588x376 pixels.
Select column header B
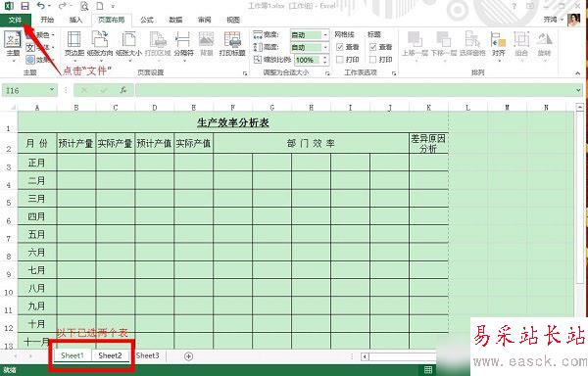(76, 108)
